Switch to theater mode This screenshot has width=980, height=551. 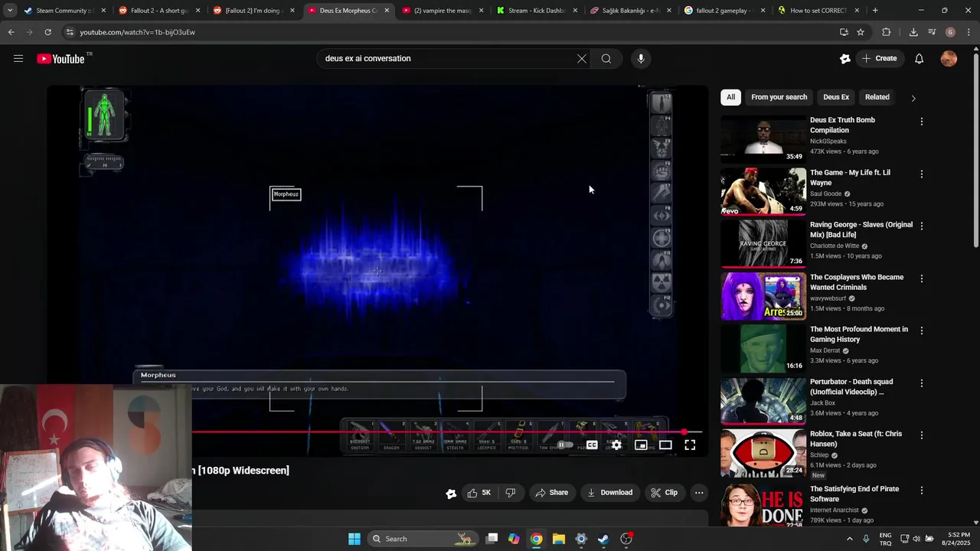(x=665, y=445)
